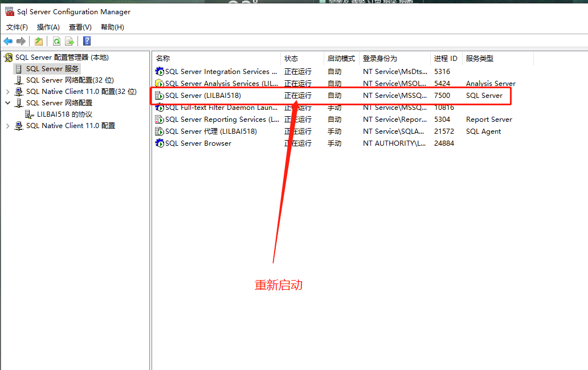Sort by the 启动模式 column header

[341, 59]
